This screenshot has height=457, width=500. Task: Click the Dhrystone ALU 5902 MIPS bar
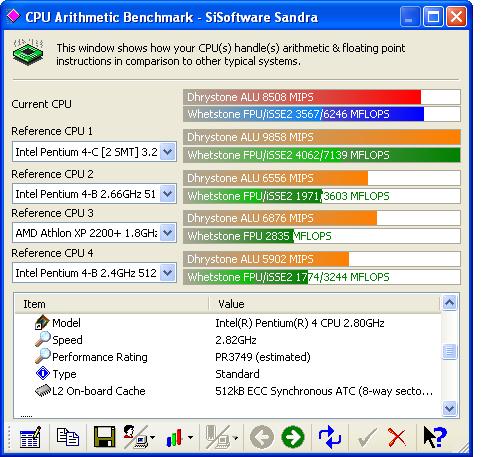(x=322, y=259)
